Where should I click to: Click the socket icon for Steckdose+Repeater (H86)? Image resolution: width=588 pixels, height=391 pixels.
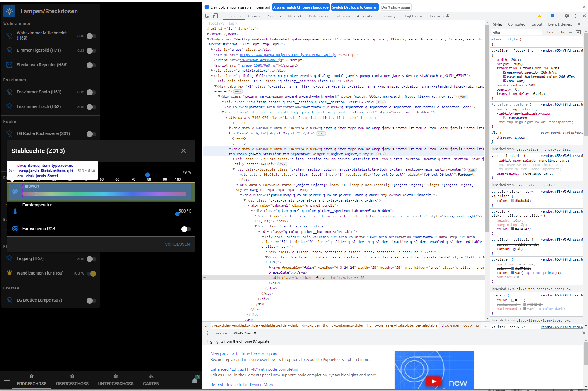click(9, 65)
